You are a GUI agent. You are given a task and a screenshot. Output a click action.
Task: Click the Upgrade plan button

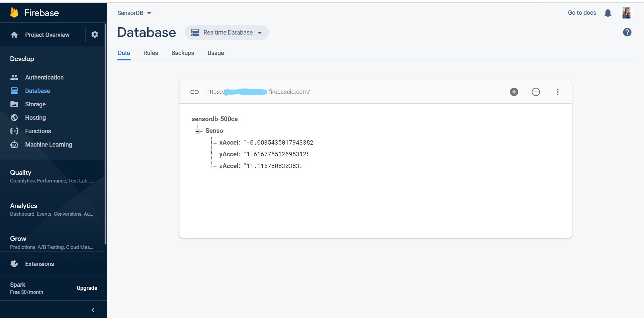click(87, 288)
